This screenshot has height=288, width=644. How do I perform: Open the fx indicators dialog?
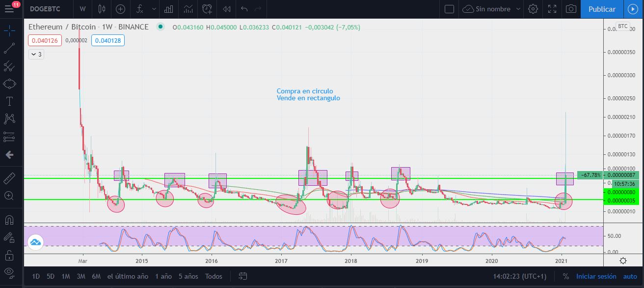coord(140,9)
